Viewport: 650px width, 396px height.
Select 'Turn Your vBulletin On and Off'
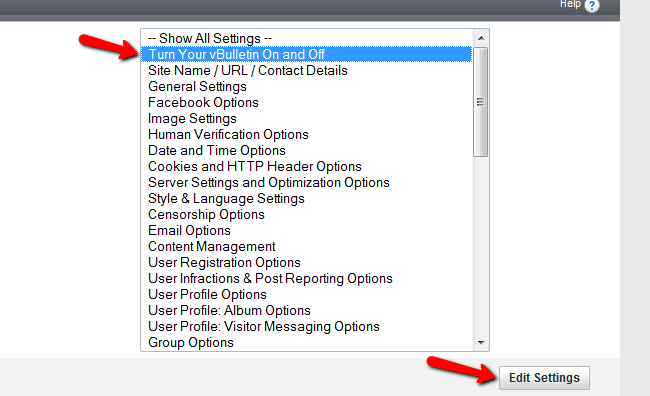coord(306,54)
